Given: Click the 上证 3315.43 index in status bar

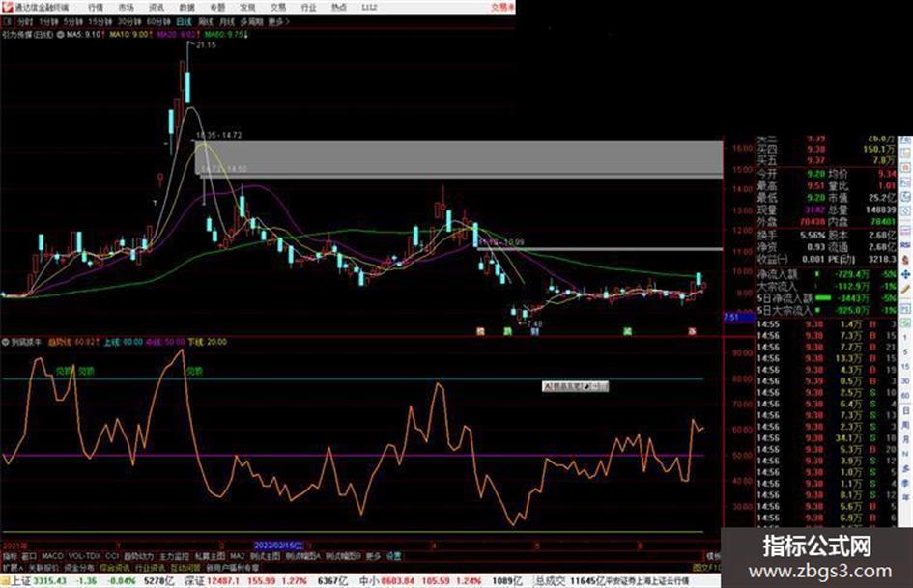Looking at the screenshot, I should [39, 580].
